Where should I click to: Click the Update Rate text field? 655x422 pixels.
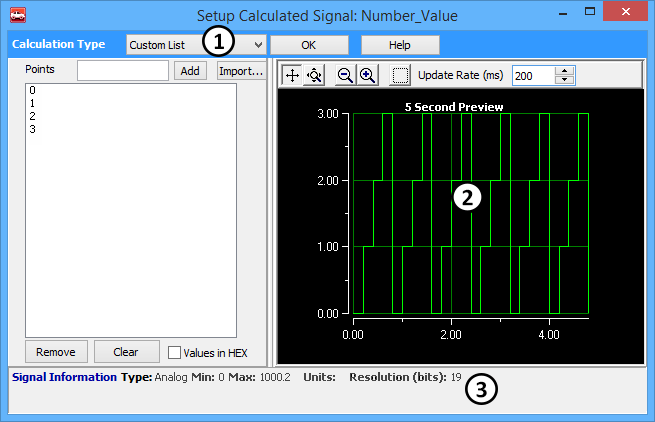point(532,75)
